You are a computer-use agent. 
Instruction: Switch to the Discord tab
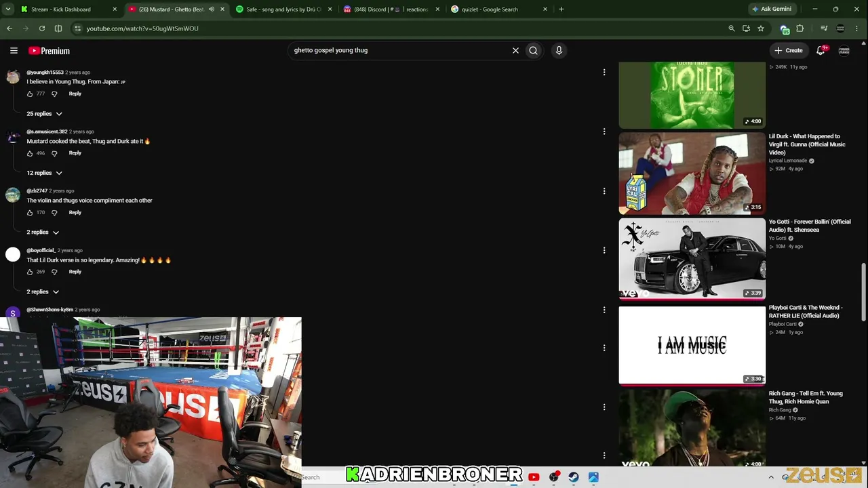(391, 9)
